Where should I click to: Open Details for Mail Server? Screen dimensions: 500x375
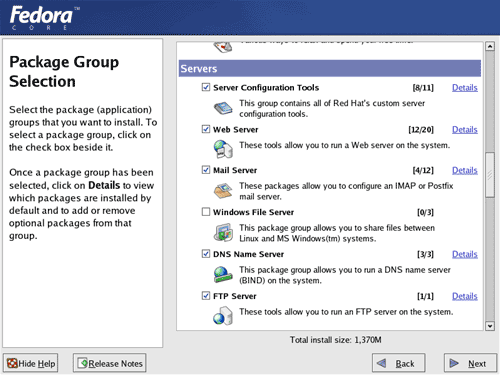click(x=465, y=170)
